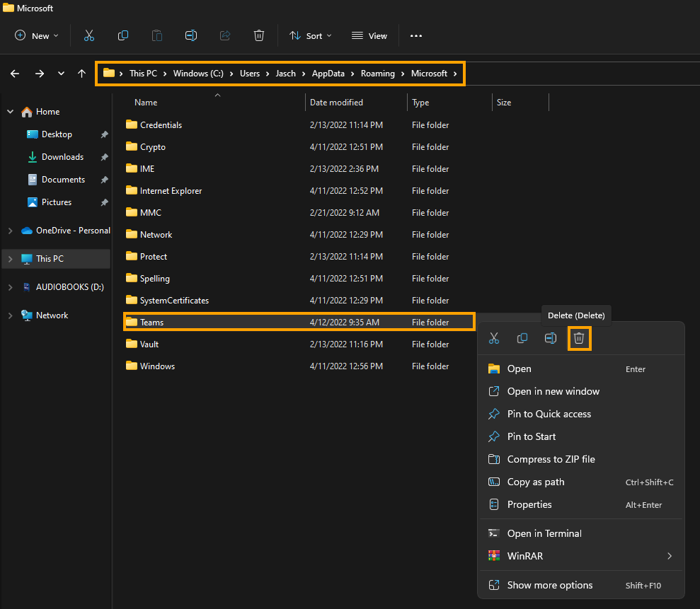Viewport: 700px width, 609px height.
Task: Click the Size column header
Action: tap(503, 103)
